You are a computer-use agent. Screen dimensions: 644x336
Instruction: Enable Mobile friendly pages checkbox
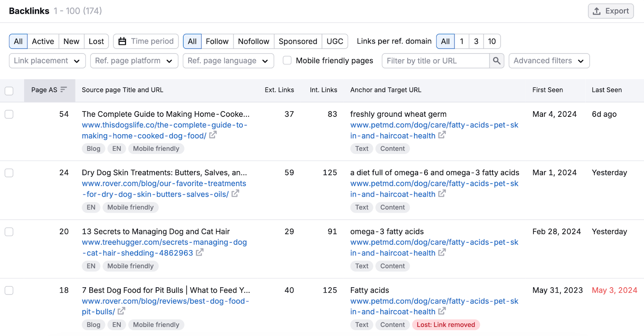[287, 60]
